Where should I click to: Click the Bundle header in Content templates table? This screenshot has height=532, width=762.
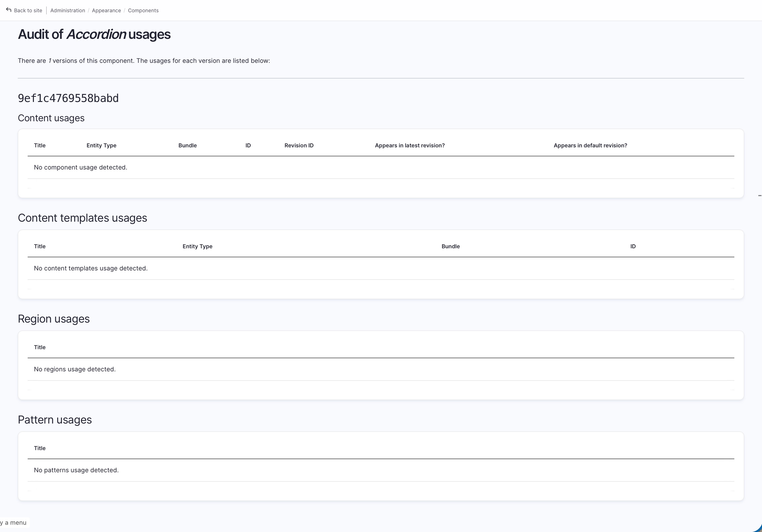pyautogui.click(x=451, y=246)
